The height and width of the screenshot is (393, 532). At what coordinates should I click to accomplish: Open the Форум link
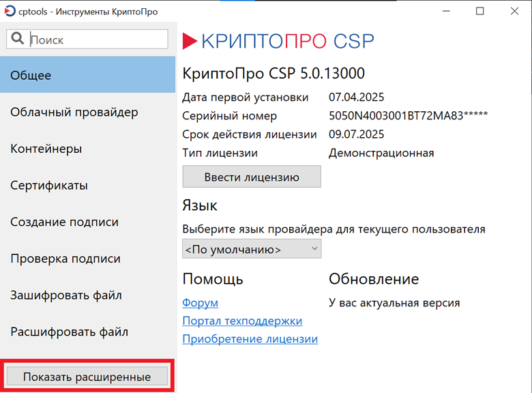tap(200, 302)
